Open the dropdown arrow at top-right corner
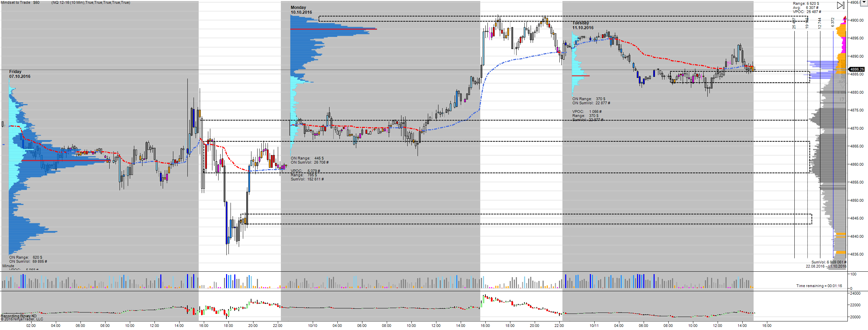 click(x=864, y=3)
